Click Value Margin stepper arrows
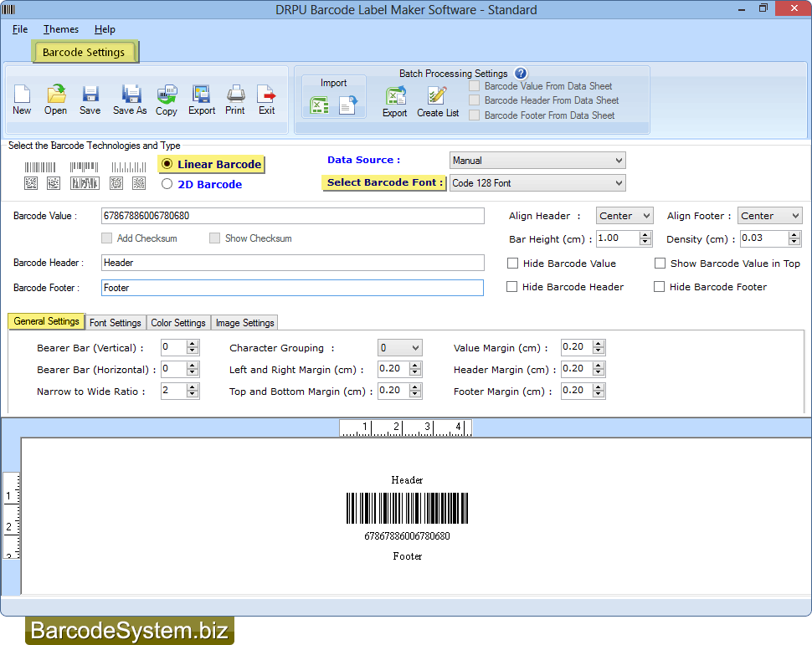 point(599,347)
